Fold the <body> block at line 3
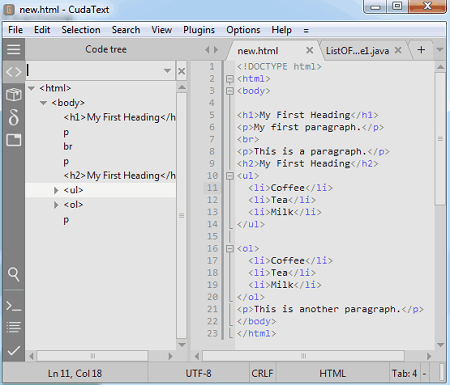 (x=230, y=91)
